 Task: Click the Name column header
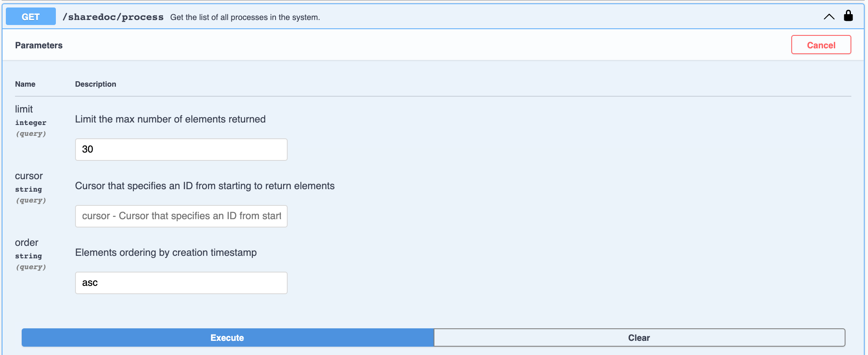[25, 84]
